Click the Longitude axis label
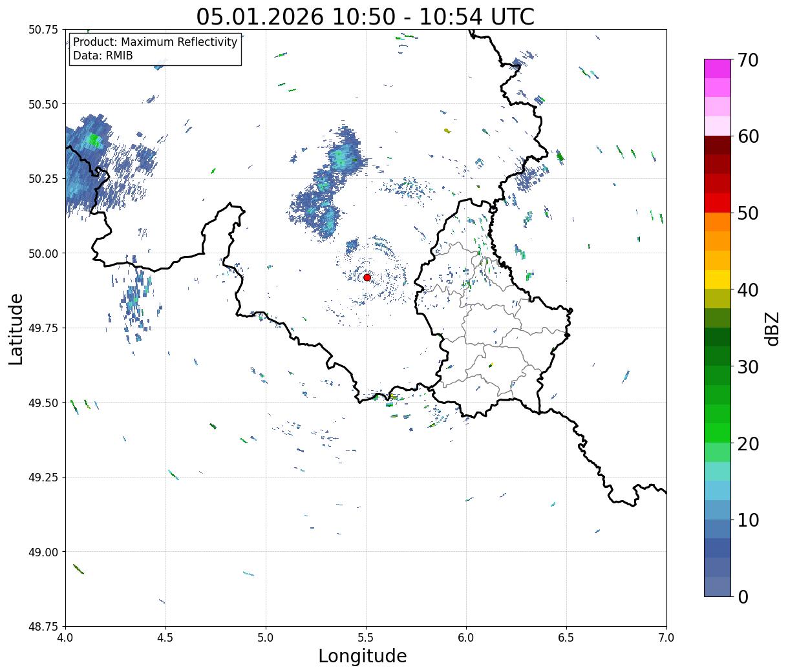This screenshot has height=672, width=788. pyautogui.click(x=363, y=656)
